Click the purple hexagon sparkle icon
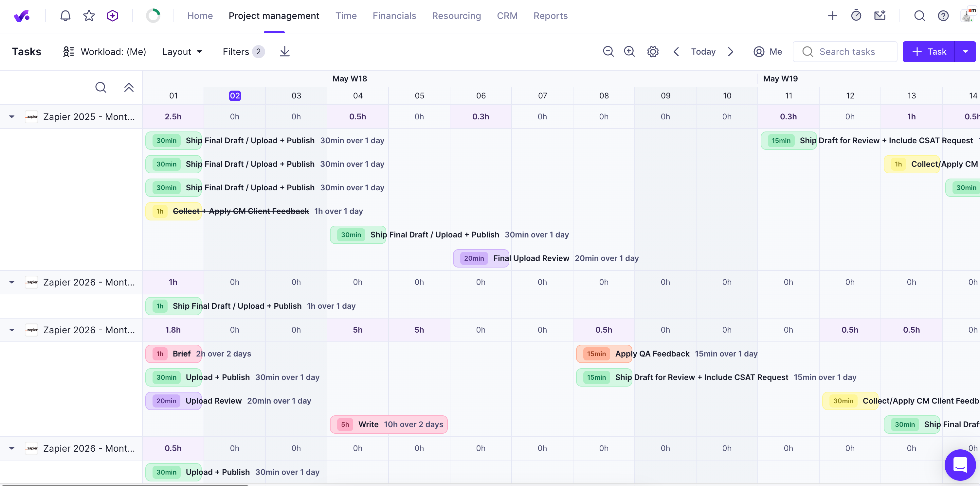 tap(113, 16)
